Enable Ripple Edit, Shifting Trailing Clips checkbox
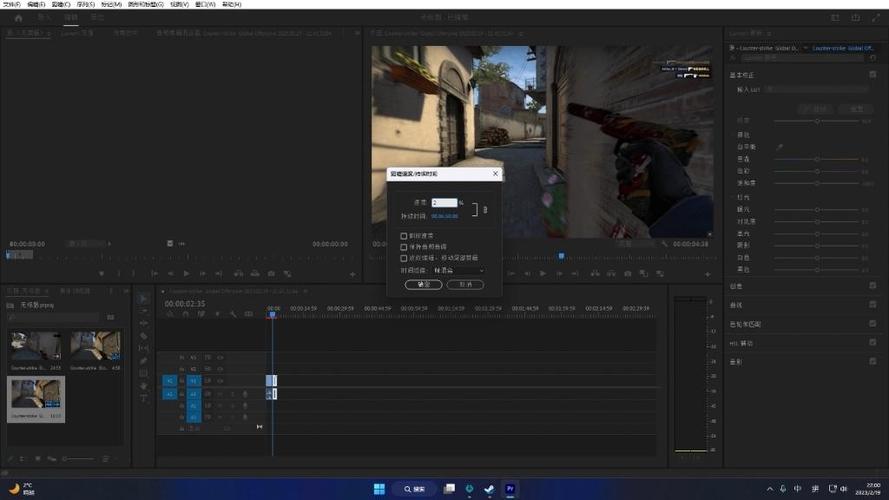 [404, 258]
